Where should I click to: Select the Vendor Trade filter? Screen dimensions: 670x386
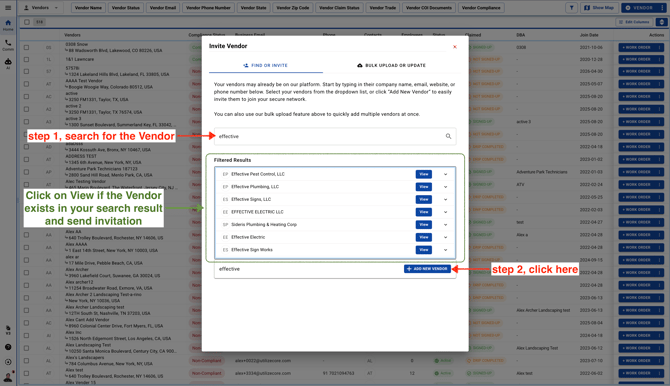coord(383,8)
